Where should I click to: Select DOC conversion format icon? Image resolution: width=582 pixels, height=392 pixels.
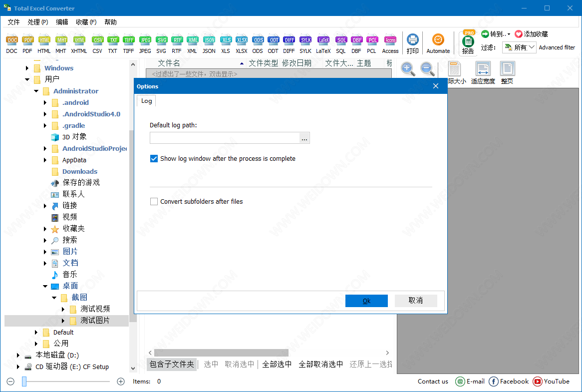(x=12, y=44)
